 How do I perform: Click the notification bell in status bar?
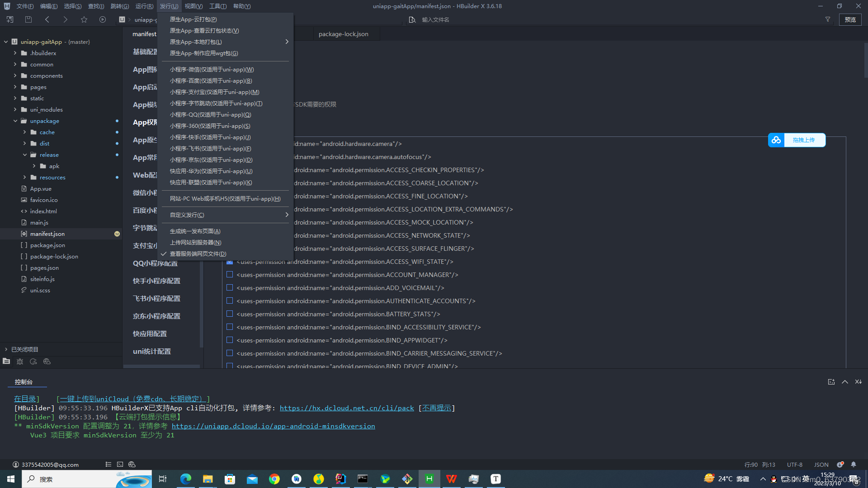coord(854,465)
